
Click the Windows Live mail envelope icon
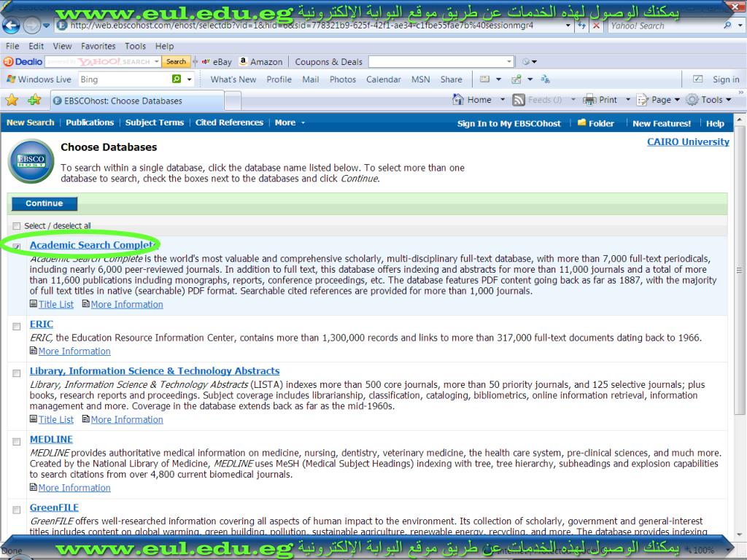484,79
